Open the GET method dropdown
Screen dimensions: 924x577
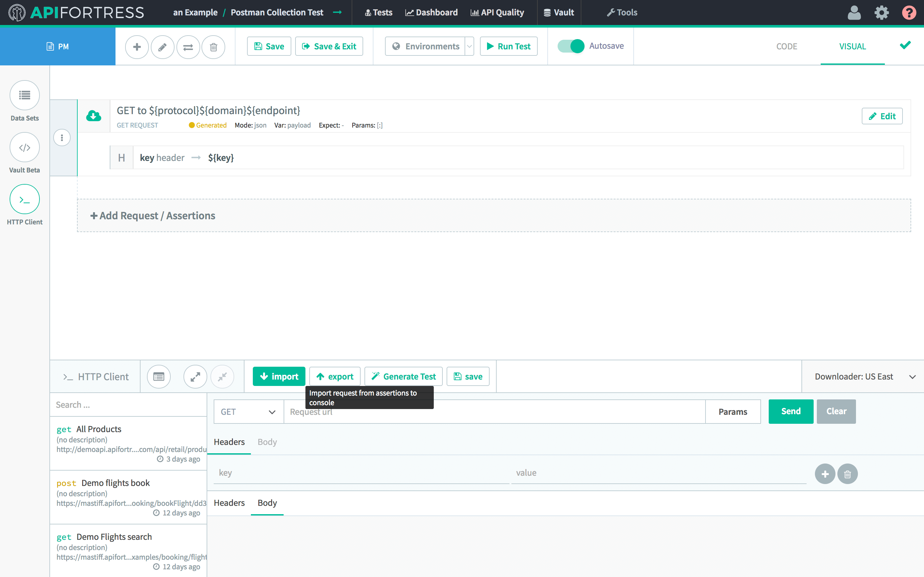(x=249, y=412)
